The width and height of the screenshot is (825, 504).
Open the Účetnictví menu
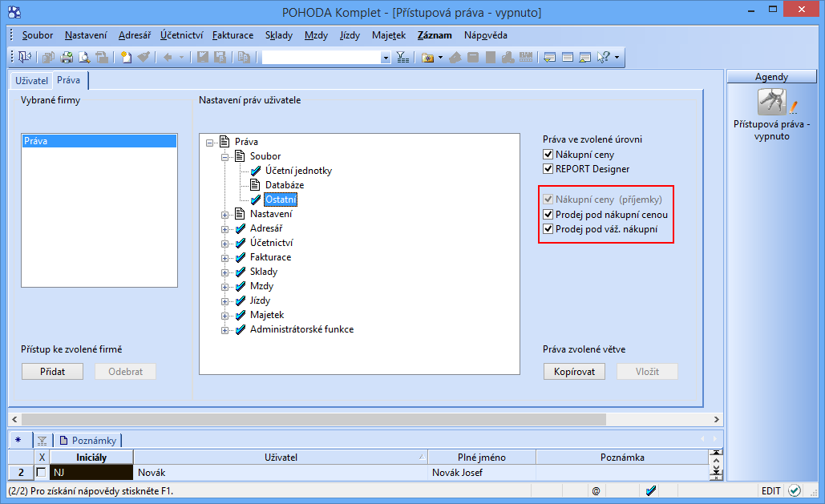click(181, 35)
